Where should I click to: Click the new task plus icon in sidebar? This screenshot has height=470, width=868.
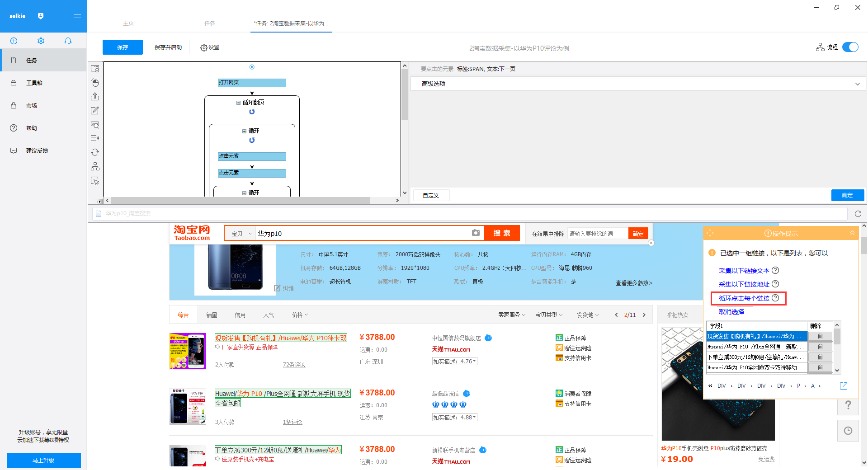[x=14, y=41]
